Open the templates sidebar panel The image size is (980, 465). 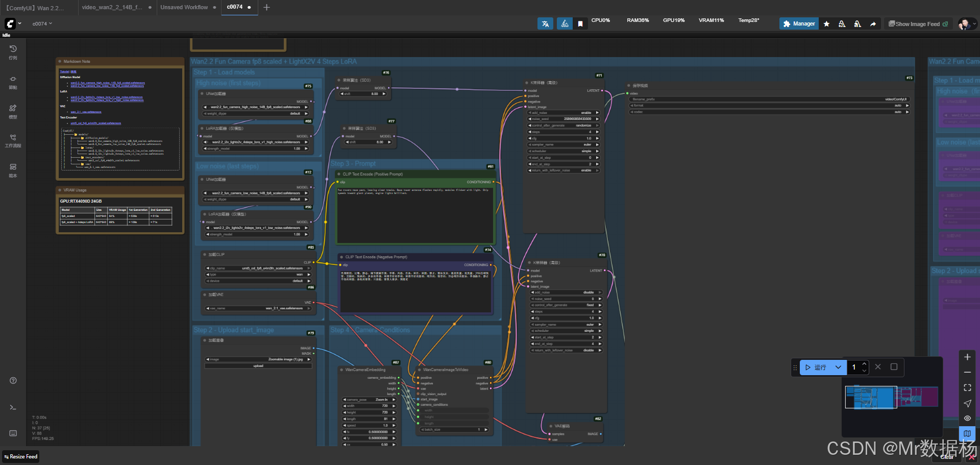(x=13, y=170)
